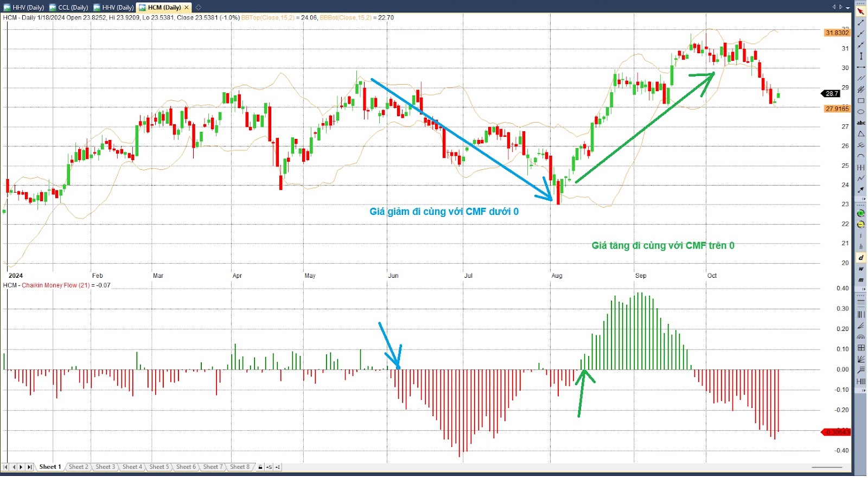Open Sheet 8 tab
The image size is (868, 478).
point(240,468)
